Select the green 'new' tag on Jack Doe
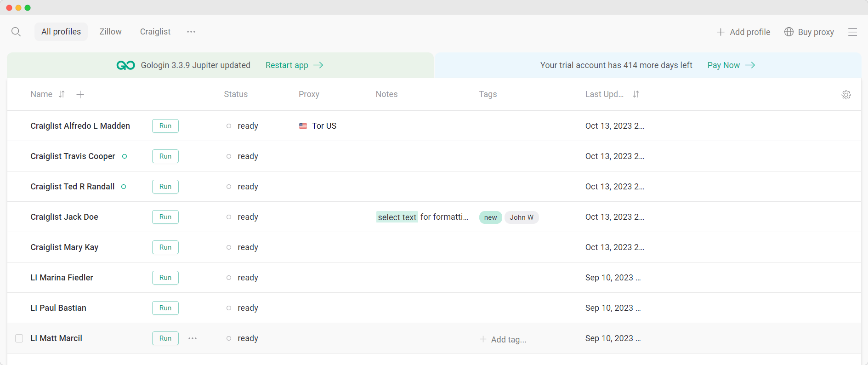 491,217
